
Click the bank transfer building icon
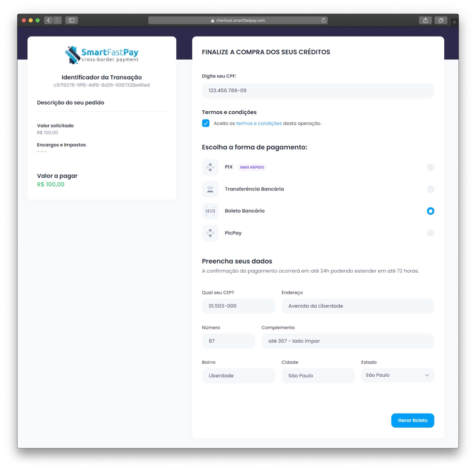coord(210,189)
